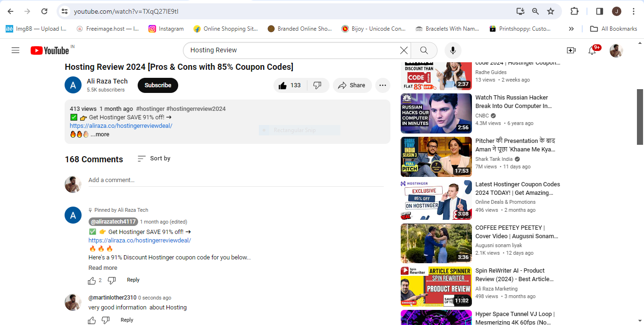The height and width of the screenshot is (325, 644).
Task: Click the search magnifier button
Action: 424,50
